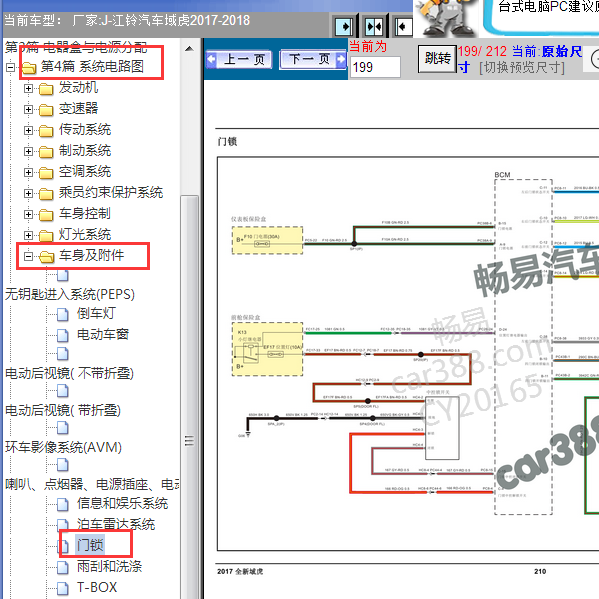Click the 车身控制 folder icon
Image resolution: width=599 pixels, height=599 pixels.
(x=46, y=215)
